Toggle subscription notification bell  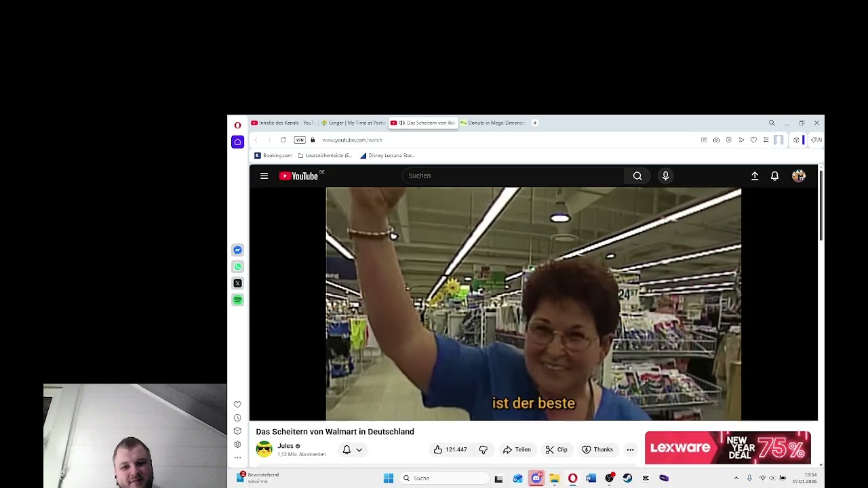pos(347,449)
